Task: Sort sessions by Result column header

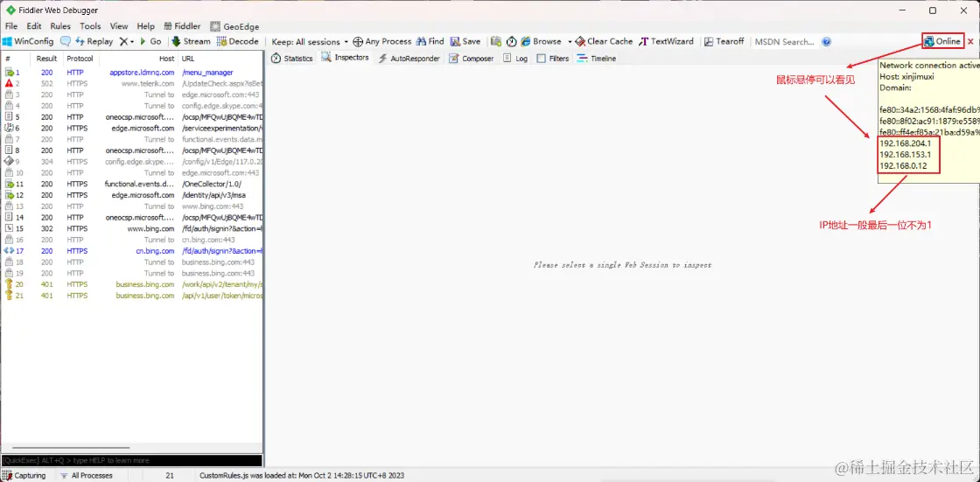Action: click(x=46, y=58)
